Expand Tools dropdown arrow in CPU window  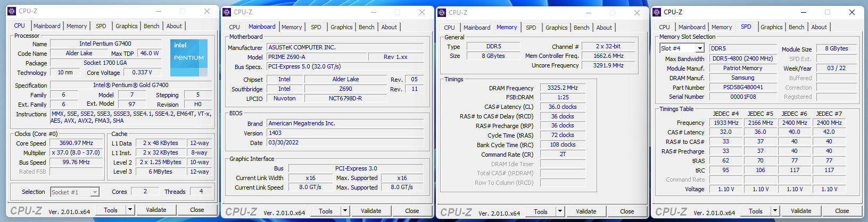click(x=130, y=210)
